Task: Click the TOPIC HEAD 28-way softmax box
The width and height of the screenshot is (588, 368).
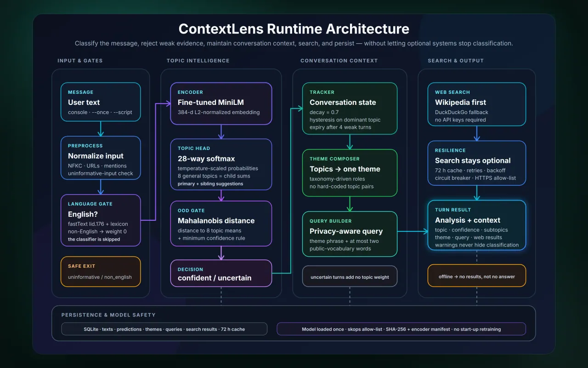Action: (221, 164)
